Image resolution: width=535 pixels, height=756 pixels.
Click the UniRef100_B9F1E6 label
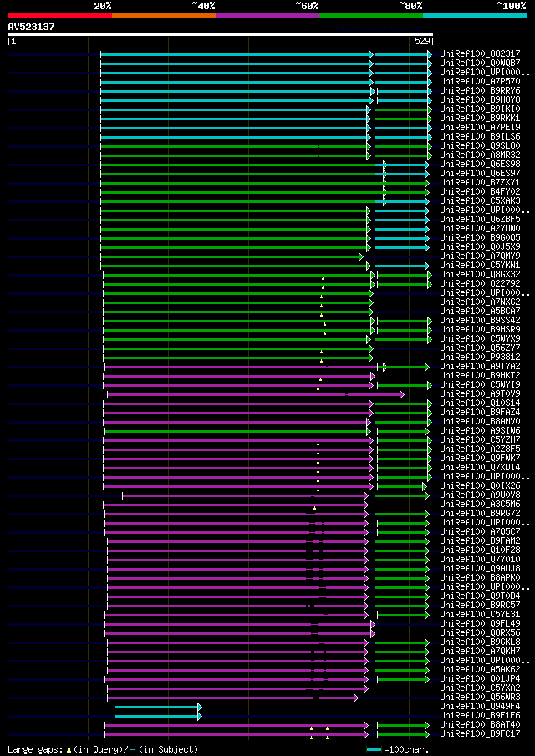pyautogui.click(x=480, y=715)
